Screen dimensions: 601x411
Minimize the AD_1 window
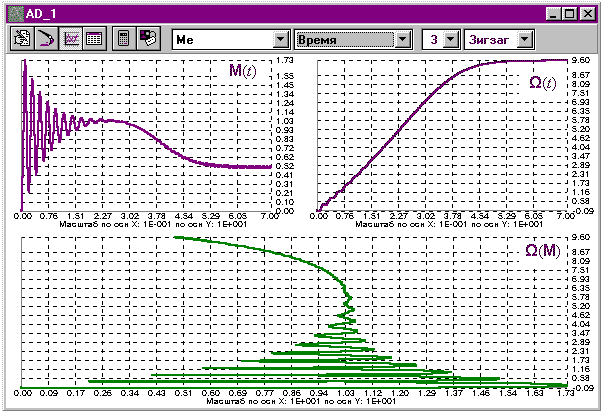coord(552,14)
